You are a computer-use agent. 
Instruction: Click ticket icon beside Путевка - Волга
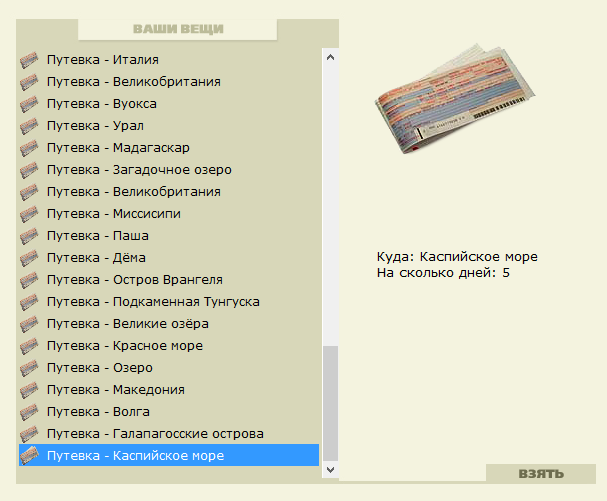[29, 412]
